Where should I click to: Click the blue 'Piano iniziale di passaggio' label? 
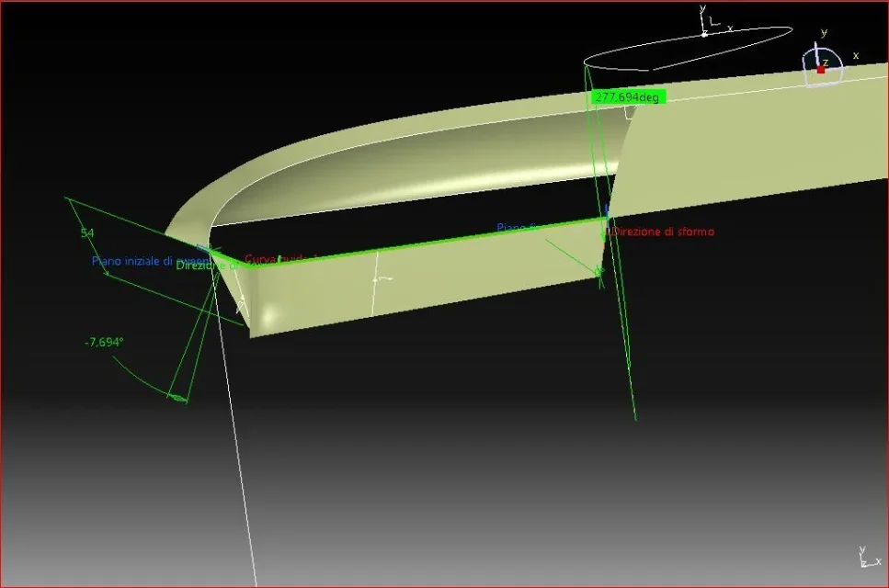(142, 261)
